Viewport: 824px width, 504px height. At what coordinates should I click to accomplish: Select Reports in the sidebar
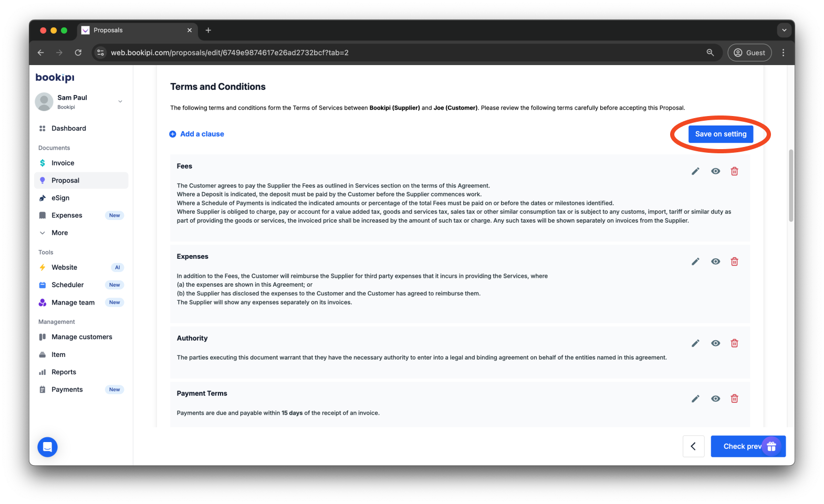point(64,372)
